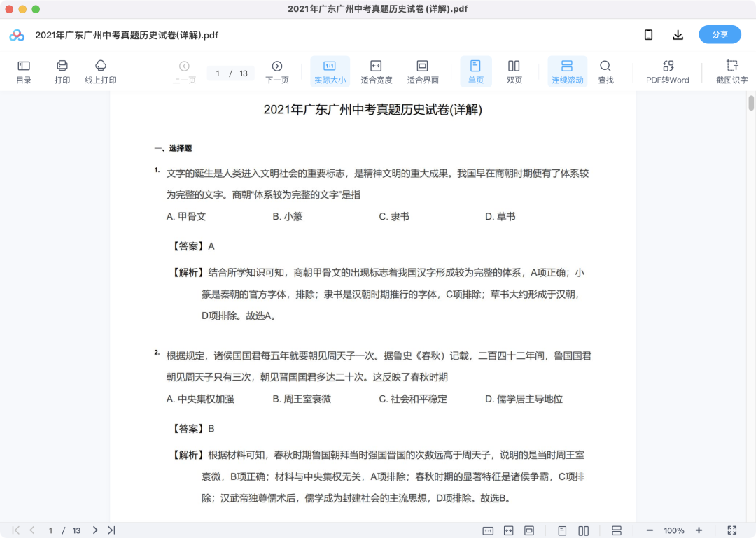Click answer option B. 小篆
Screen dimensions: 756x538
click(x=288, y=216)
